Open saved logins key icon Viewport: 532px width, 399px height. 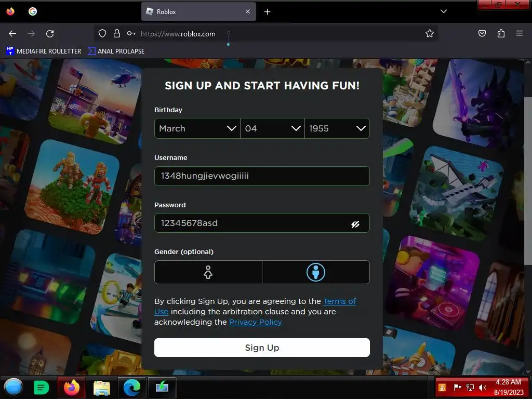[131, 34]
